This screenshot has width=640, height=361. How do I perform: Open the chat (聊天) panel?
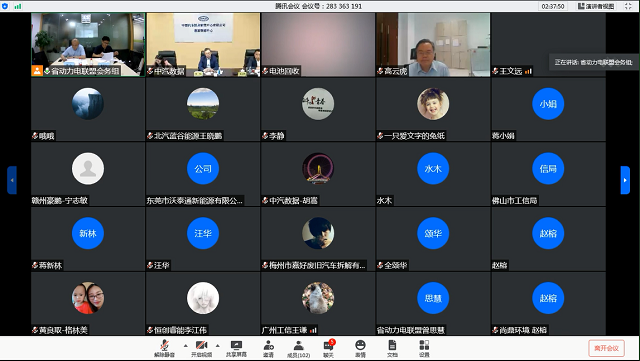coord(329,348)
